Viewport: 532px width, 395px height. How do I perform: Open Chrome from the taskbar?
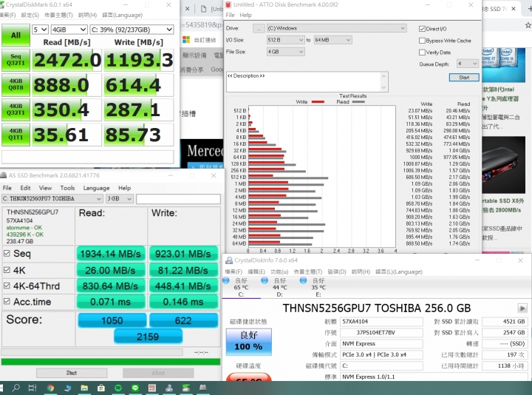tap(50, 388)
